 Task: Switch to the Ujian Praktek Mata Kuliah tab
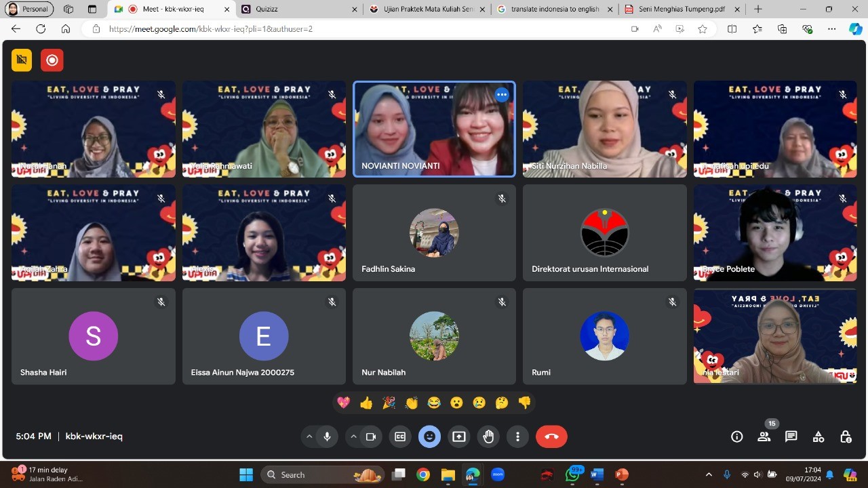427,9
